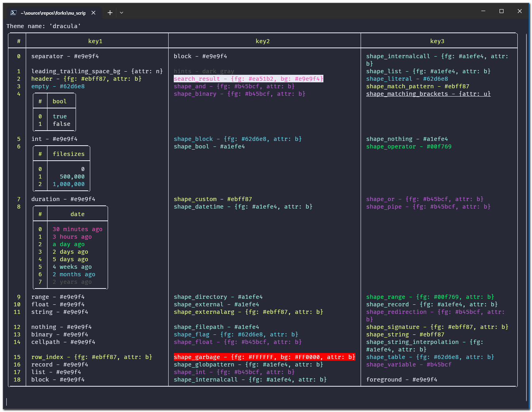Click 'a day ago' date row

click(69, 244)
